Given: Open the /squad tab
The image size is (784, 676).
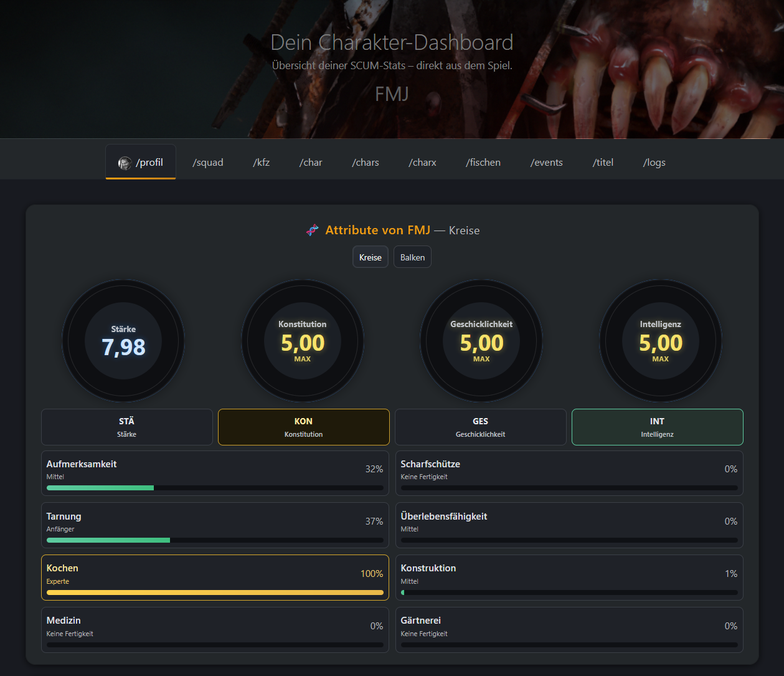Looking at the screenshot, I should (x=208, y=163).
